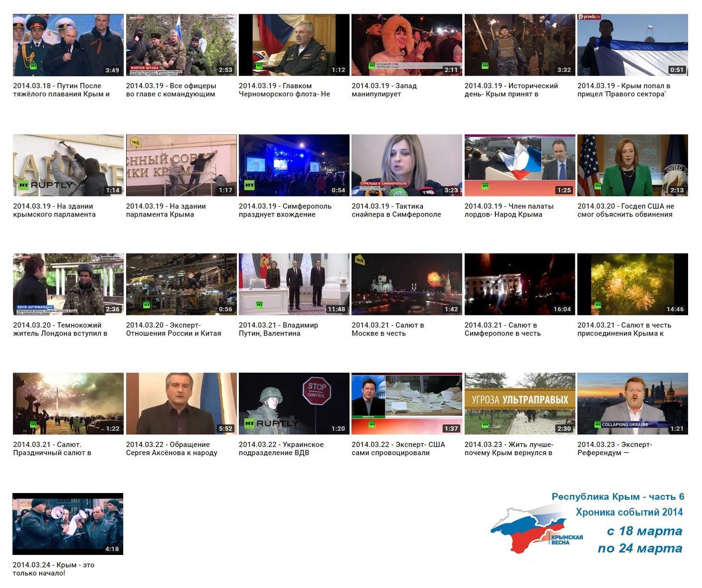Viewport: 702px width, 588px height.
Task: Open the title 'Эксперт- Референдум —'
Action: click(615, 449)
